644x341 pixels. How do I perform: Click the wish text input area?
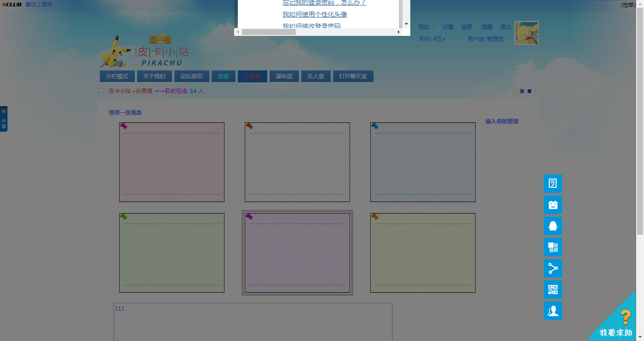click(x=253, y=321)
